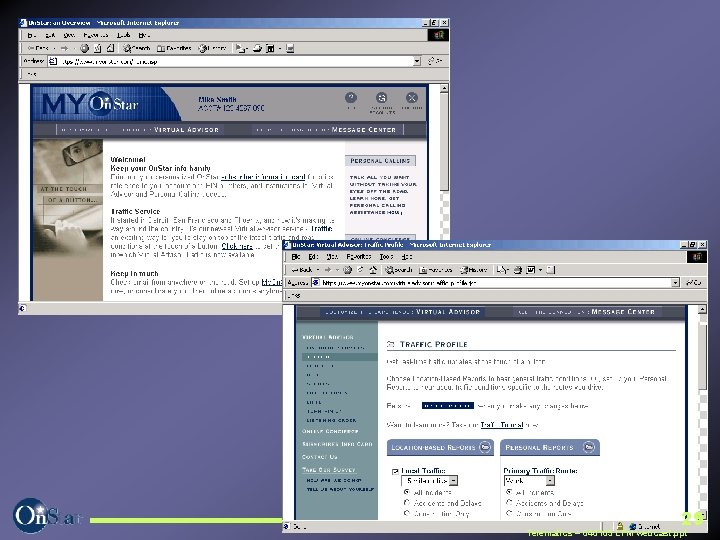Click Edit icon in Traffic Profile toolbar
The image size is (720, 540).
point(531,270)
